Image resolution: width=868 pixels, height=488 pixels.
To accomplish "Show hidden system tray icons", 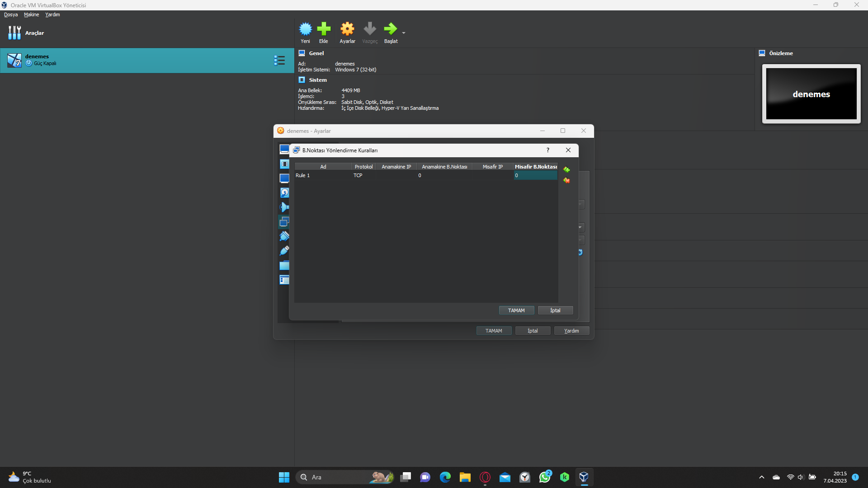I will (762, 477).
